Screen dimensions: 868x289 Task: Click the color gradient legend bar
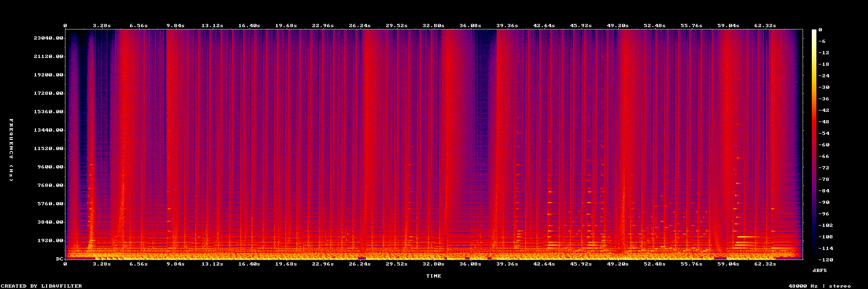(x=814, y=144)
